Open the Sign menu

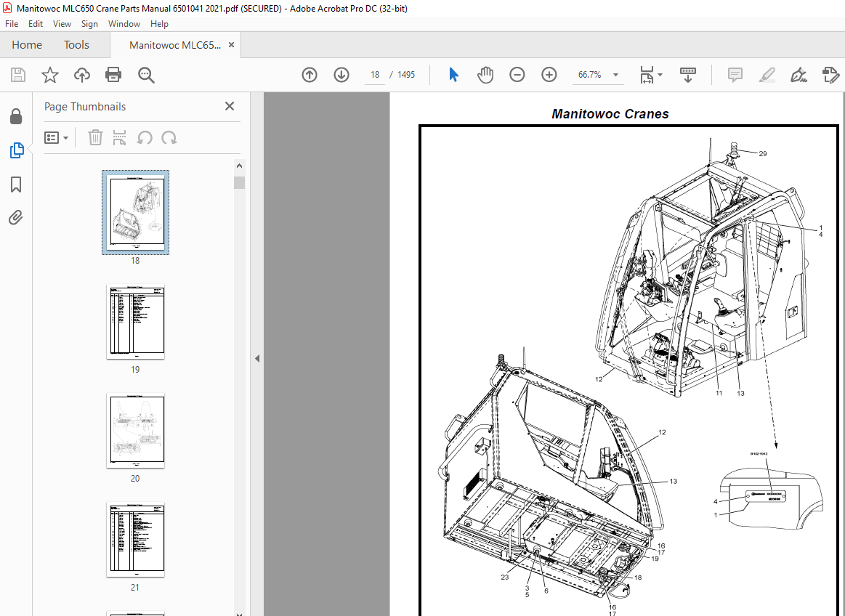(89, 24)
